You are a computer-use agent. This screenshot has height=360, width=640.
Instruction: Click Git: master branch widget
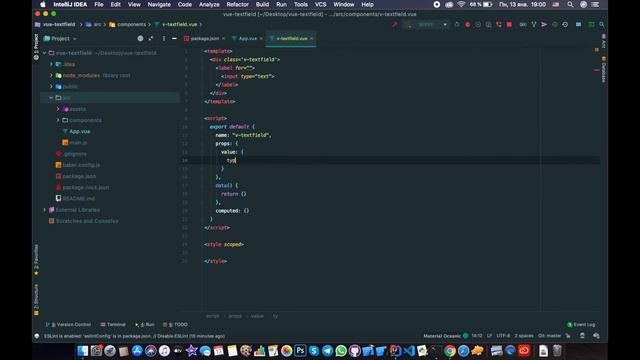coord(549,336)
